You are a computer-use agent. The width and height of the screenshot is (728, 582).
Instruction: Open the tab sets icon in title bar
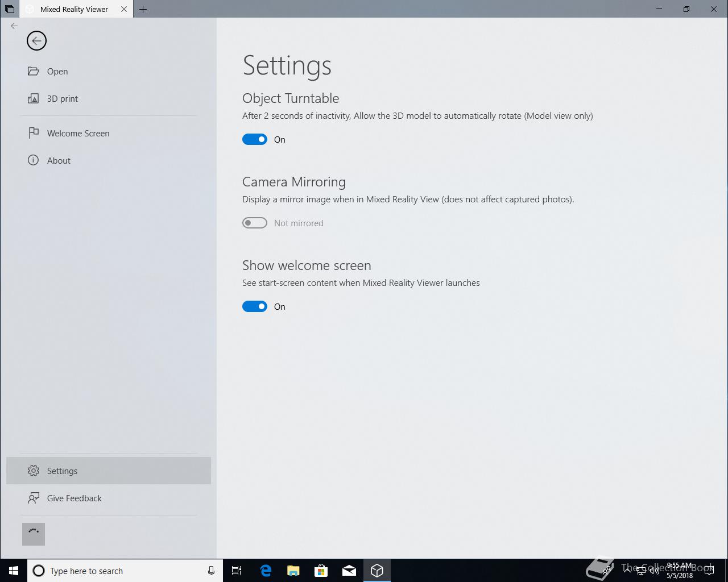pyautogui.click(x=10, y=9)
